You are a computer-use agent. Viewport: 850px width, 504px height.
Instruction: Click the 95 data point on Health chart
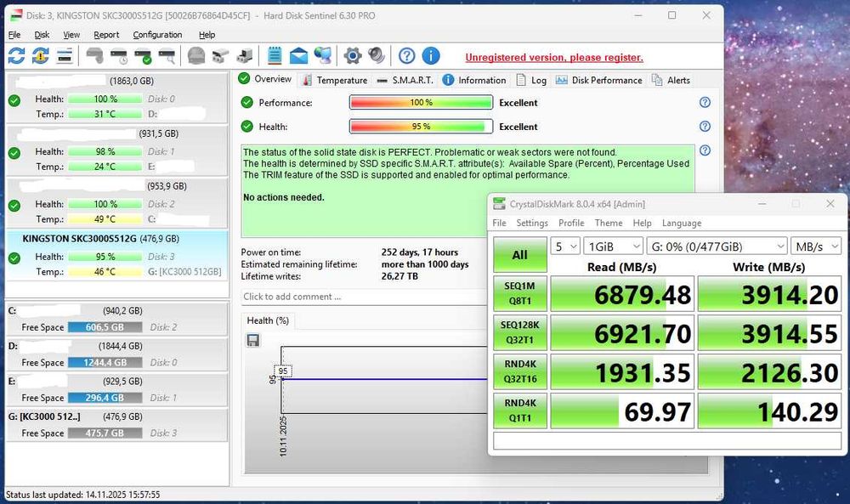[283, 371]
